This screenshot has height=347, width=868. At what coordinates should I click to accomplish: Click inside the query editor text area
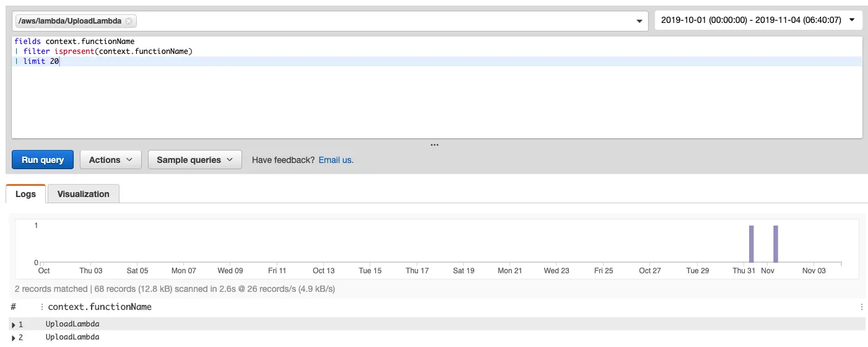433,99
